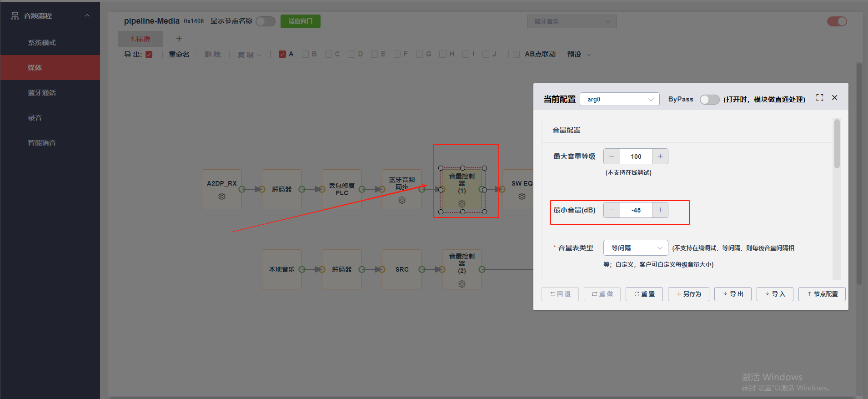Uncheck the 导出 checkbox
This screenshot has height=399, width=868.
[x=149, y=55]
